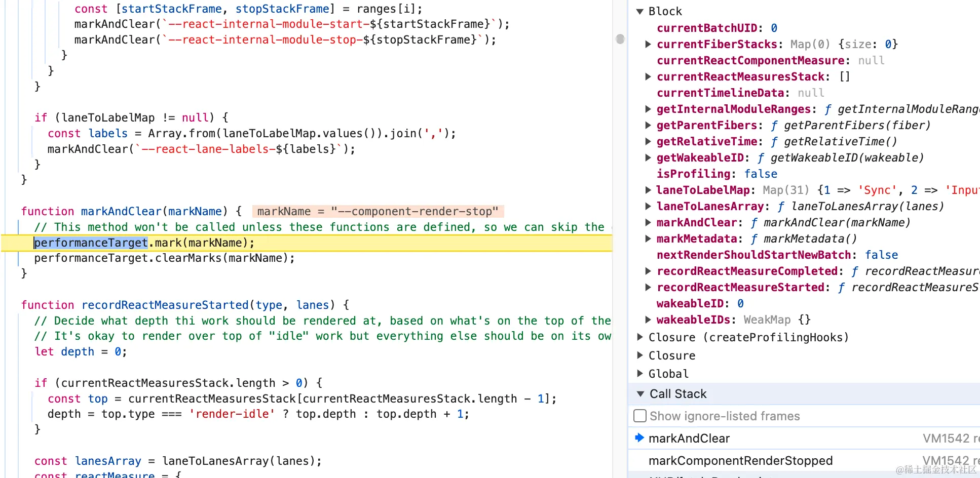Expand recordReactMeasureCompleted function entry
980x478 pixels.
(648, 271)
